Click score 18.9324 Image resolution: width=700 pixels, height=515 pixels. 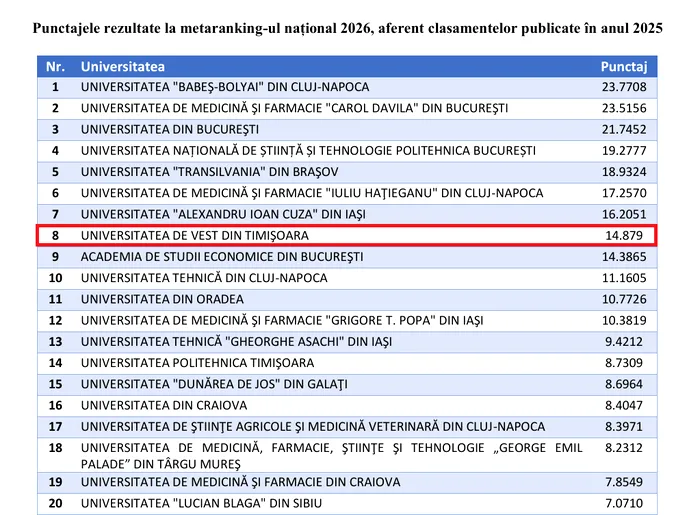click(x=624, y=172)
